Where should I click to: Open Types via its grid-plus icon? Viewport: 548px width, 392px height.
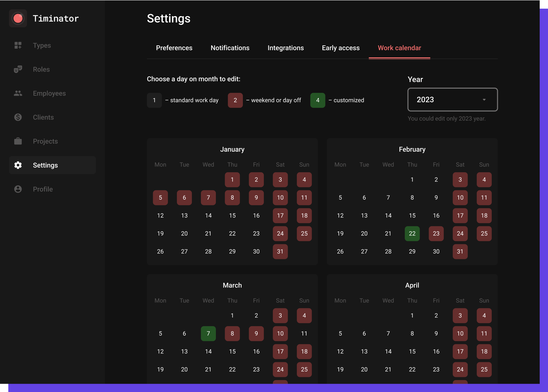18,45
